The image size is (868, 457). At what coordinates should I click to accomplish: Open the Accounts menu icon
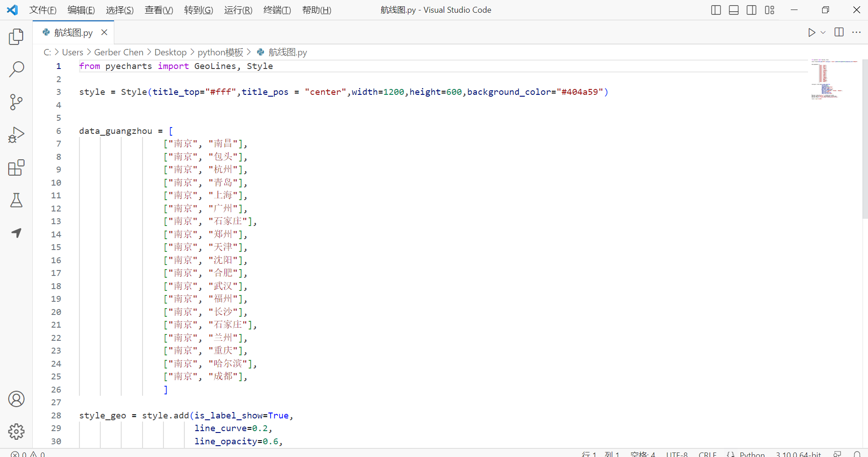coord(16,399)
